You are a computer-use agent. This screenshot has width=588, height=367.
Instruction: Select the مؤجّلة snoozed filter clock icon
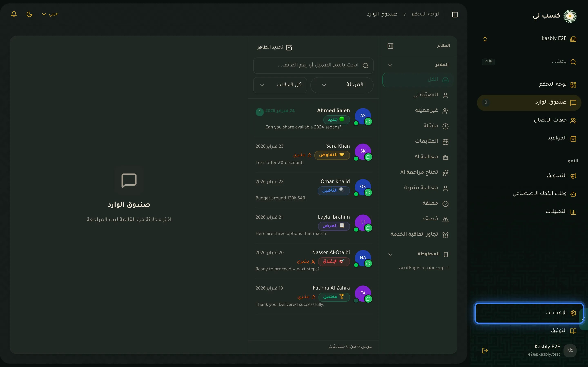(445, 126)
